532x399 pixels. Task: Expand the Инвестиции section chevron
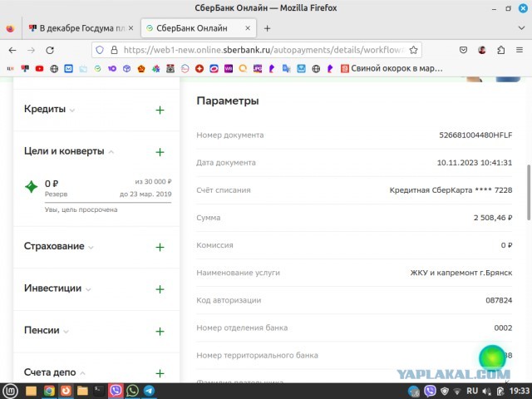click(88, 289)
